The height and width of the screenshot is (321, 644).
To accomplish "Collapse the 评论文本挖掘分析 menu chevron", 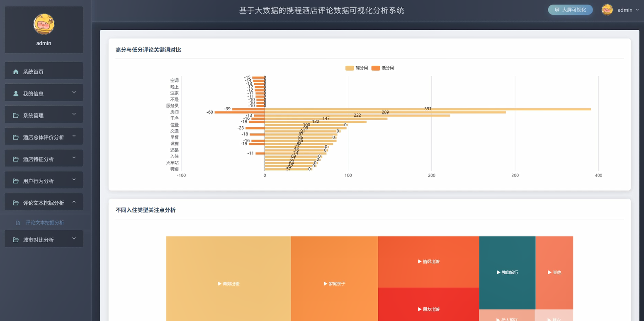I will (74, 202).
